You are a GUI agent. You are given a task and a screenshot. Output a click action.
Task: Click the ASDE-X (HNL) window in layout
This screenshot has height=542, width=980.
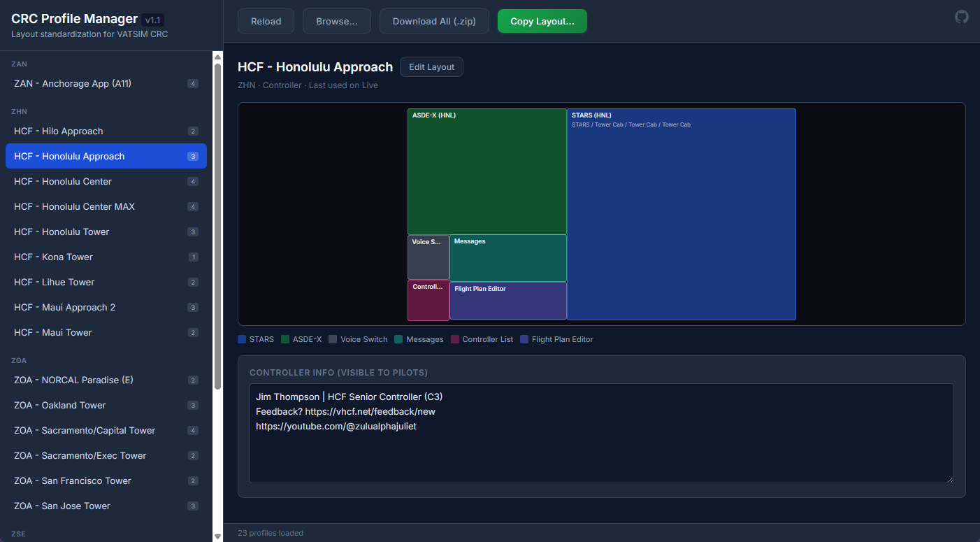(x=487, y=171)
